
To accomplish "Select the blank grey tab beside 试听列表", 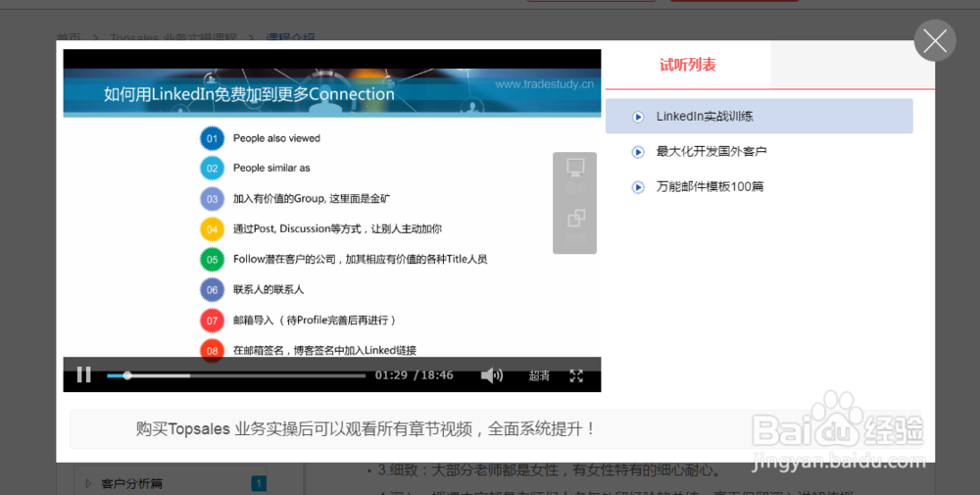I will tap(853, 65).
